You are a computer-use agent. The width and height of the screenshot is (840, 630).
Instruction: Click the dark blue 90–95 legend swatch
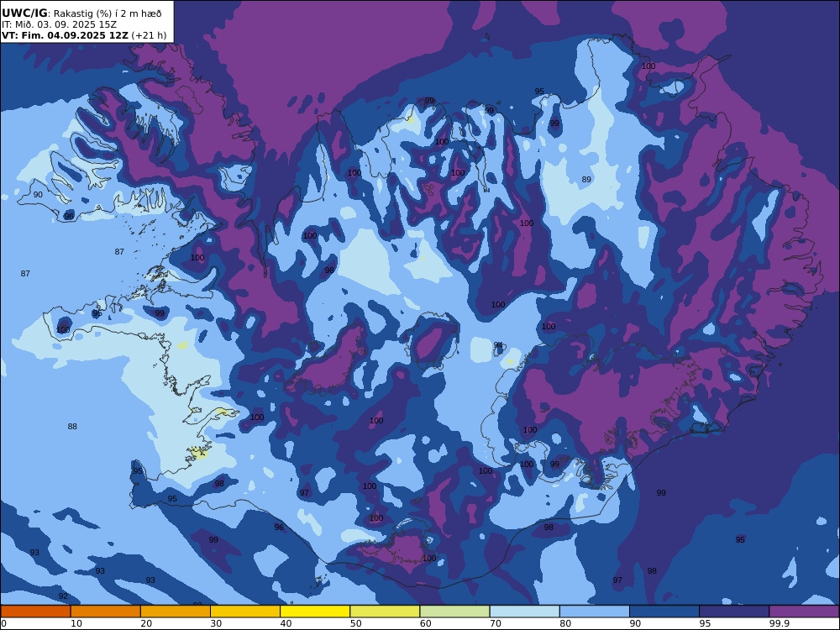664,612
